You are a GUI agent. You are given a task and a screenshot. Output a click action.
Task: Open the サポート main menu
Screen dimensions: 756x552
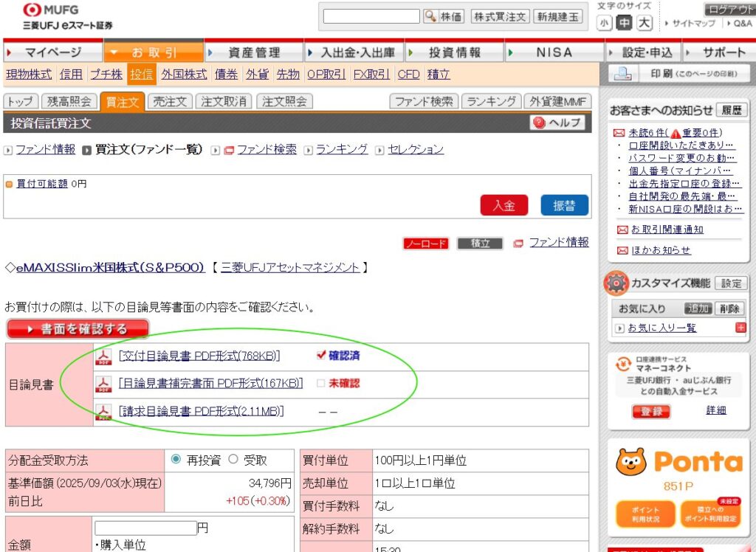click(719, 52)
